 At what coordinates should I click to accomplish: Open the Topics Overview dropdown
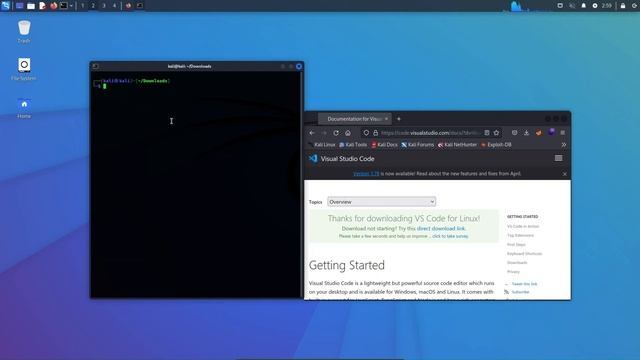click(x=381, y=202)
